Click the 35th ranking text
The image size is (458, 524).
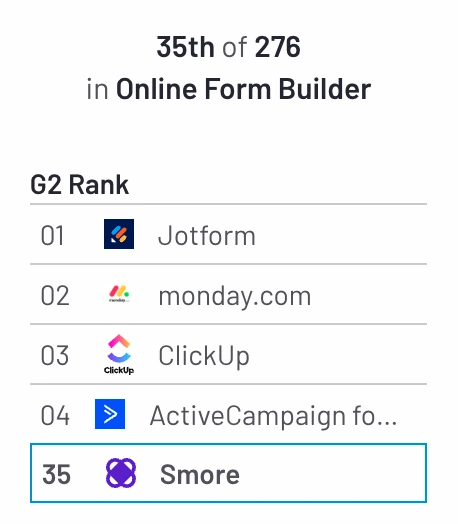coord(185,47)
